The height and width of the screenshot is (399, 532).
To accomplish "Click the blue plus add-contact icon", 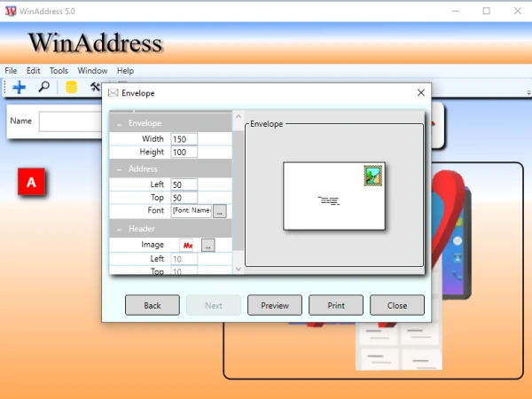I will [19, 87].
